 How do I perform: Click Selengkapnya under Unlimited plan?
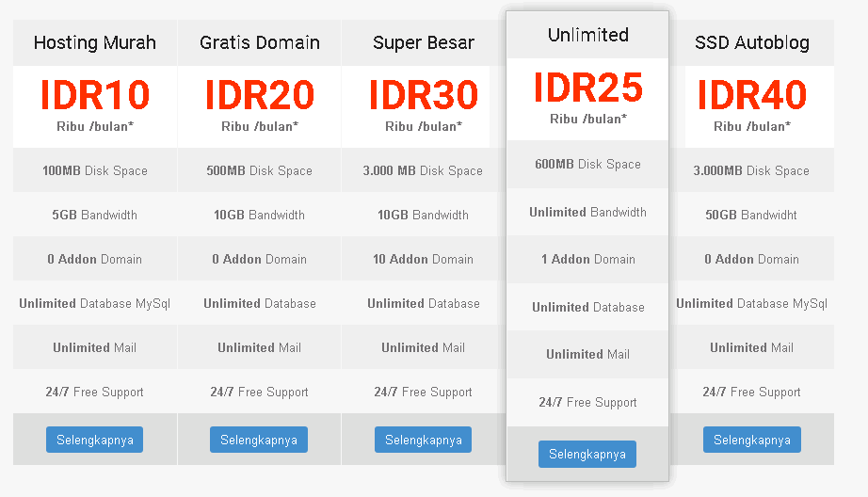[x=587, y=454]
